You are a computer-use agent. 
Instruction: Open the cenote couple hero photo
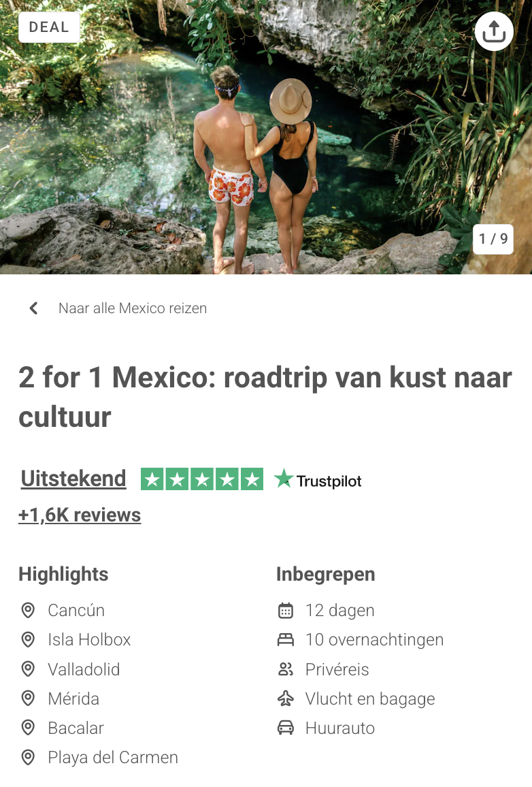pos(266,137)
